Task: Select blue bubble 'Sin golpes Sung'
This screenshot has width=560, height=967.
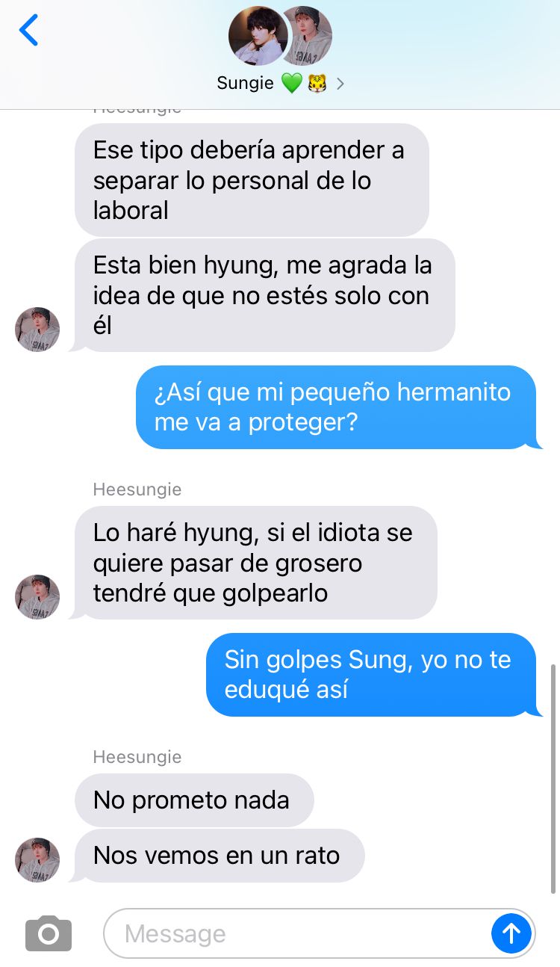Action: click(x=373, y=675)
